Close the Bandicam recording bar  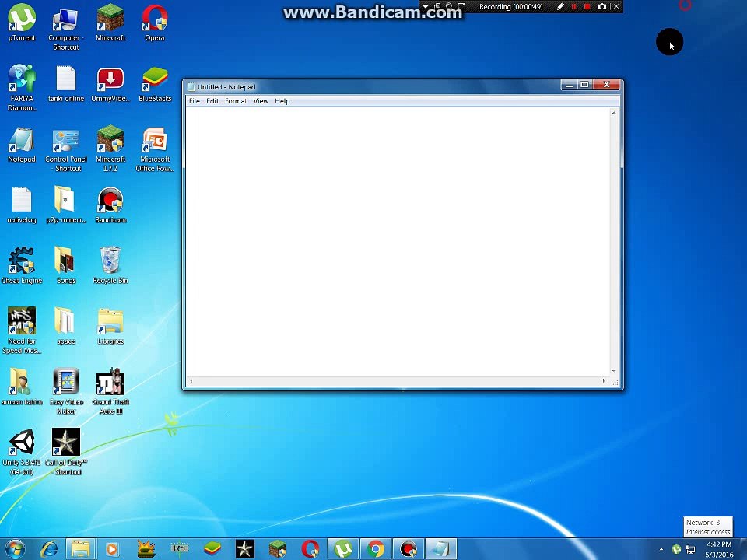pos(616,7)
